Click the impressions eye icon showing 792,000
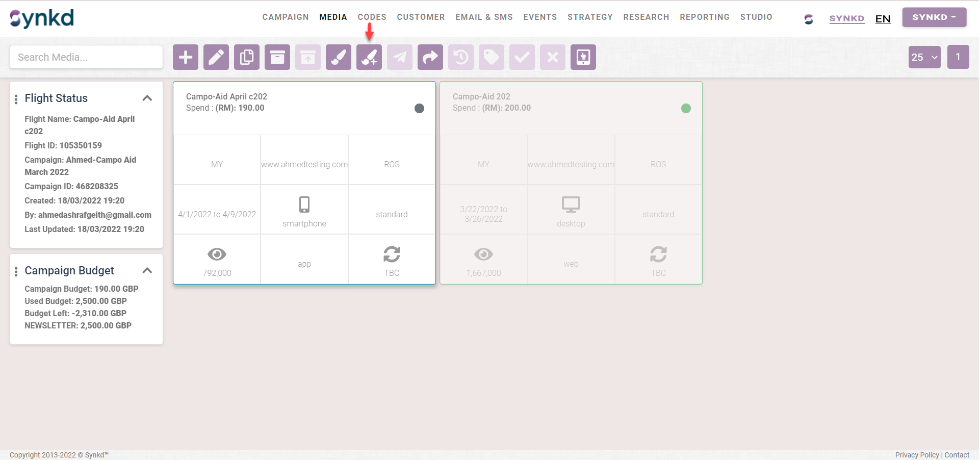980x460 pixels. click(x=217, y=254)
